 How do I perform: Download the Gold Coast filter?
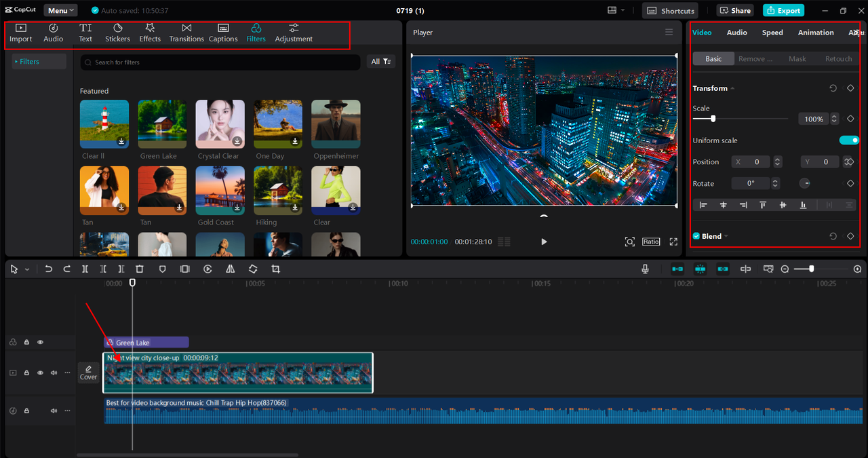click(x=237, y=208)
